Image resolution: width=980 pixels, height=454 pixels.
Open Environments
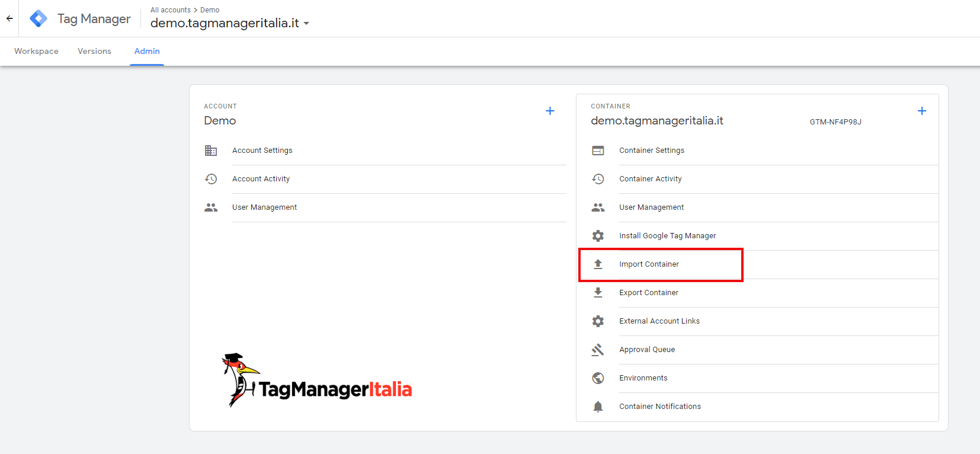(x=643, y=378)
